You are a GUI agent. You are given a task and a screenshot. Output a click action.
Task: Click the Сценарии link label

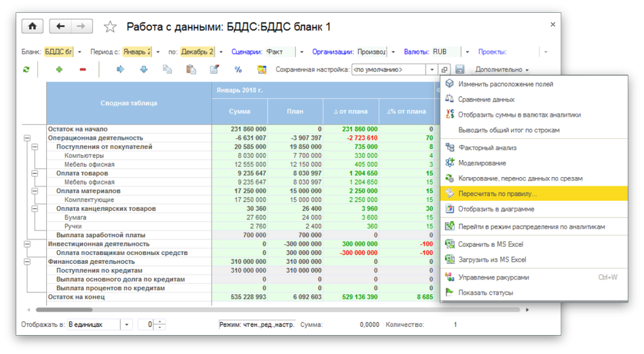point(246,52)
